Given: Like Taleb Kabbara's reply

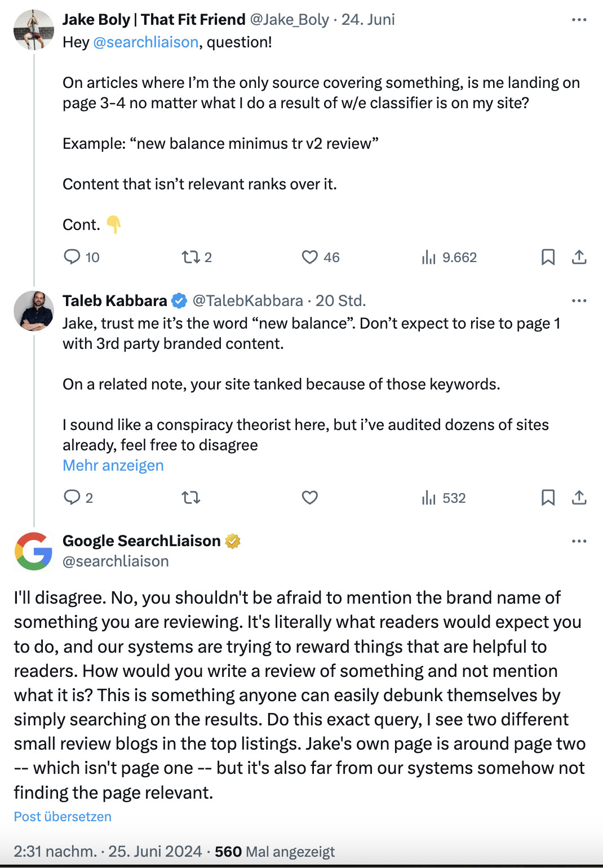Looking at the screenshot, I should pyautogui.click(x=309, y=498).
